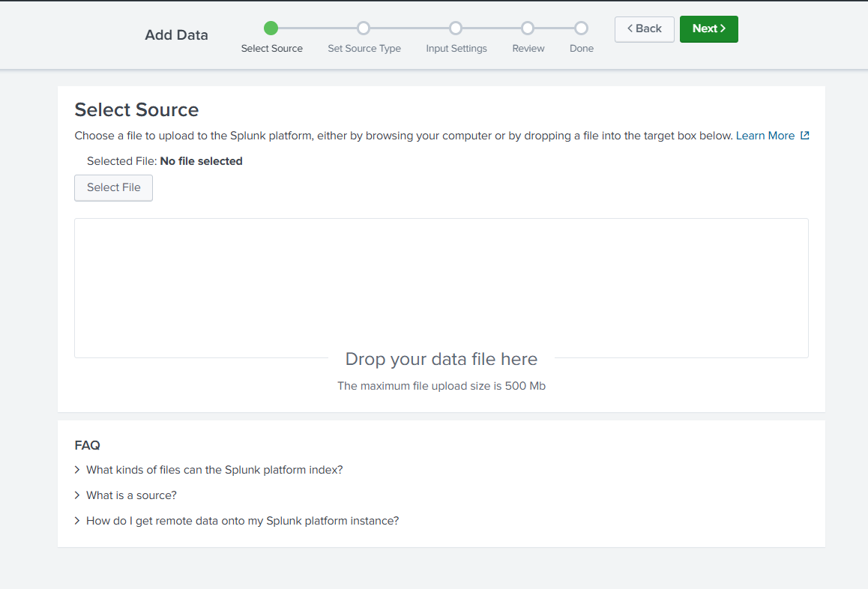Click the 'No file selected' status text
The image size is (868, 589).
coord(201,161)
